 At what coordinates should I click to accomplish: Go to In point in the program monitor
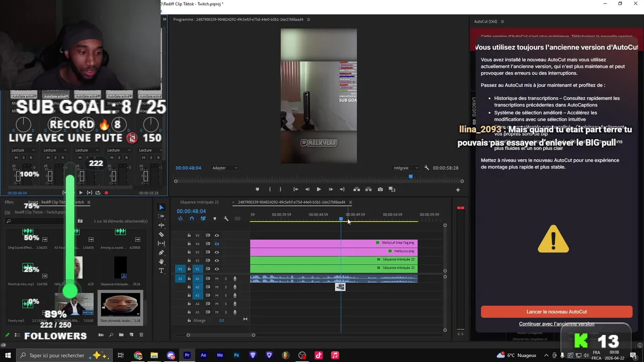click(295, 190)
